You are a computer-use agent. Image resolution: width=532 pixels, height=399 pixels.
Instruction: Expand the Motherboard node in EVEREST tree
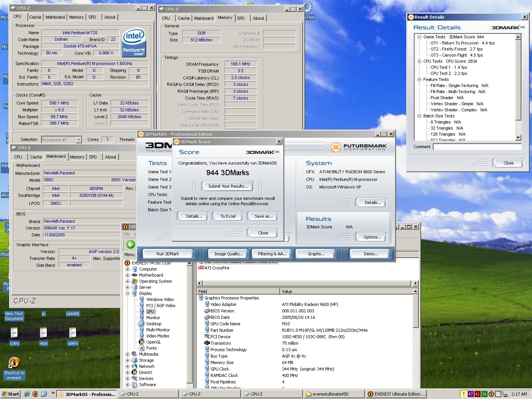[127, 275]
